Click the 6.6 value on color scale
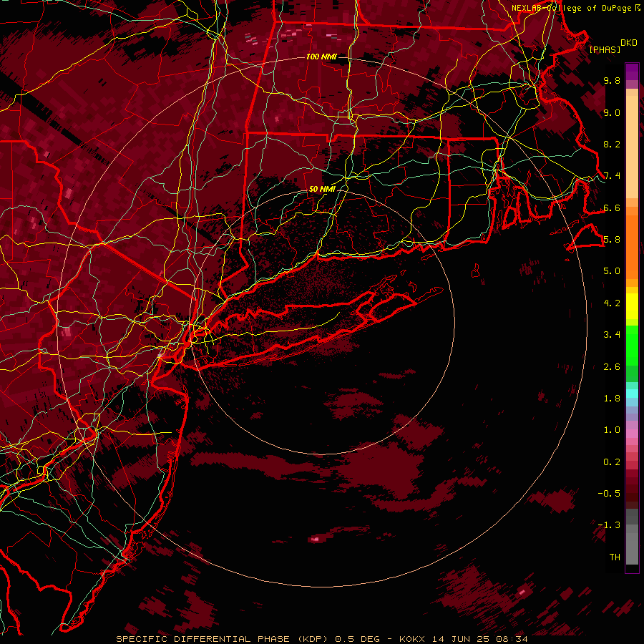Viewport: 644px width, 644px height. [x=612, y=208]
